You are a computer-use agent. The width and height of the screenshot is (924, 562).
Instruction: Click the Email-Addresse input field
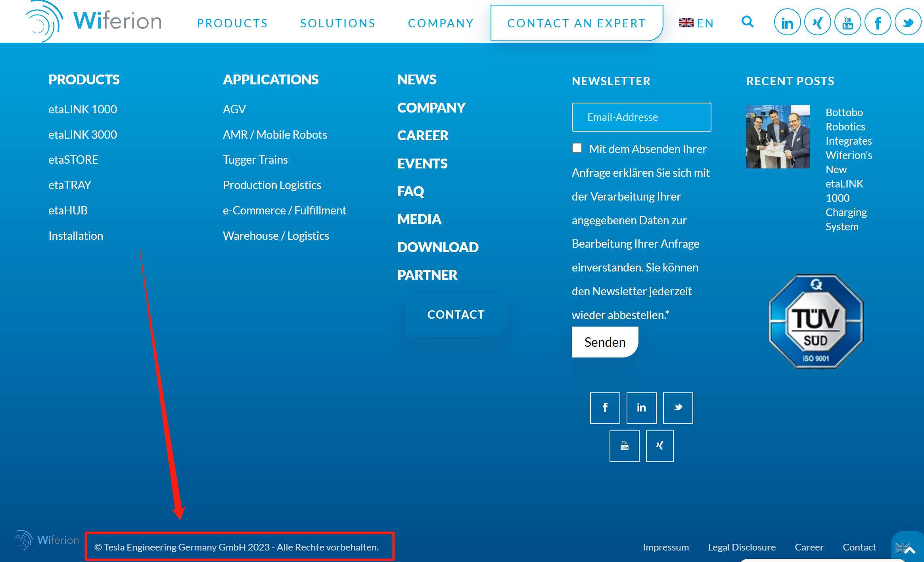pos(641,117)
